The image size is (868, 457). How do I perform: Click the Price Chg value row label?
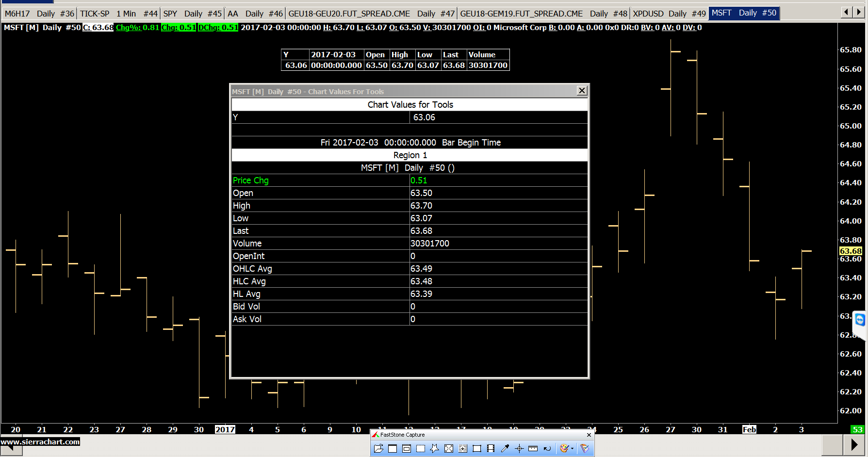(251, 180)
